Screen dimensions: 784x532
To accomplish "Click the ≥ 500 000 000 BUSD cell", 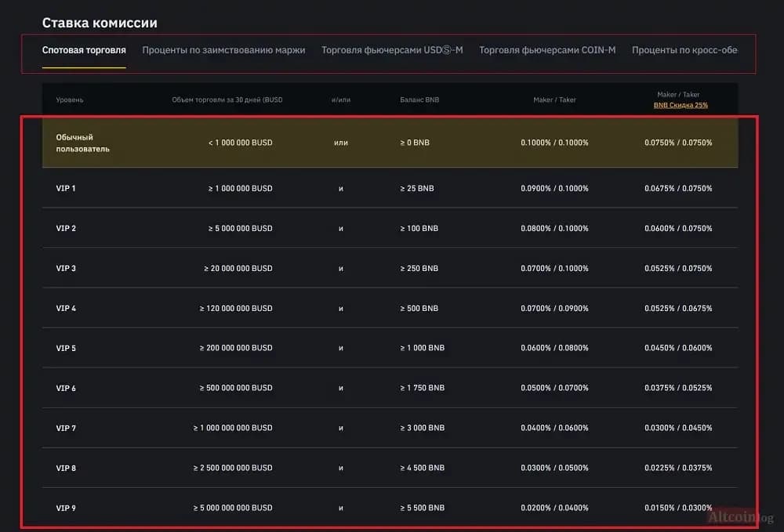I will [x=236, y=388].
